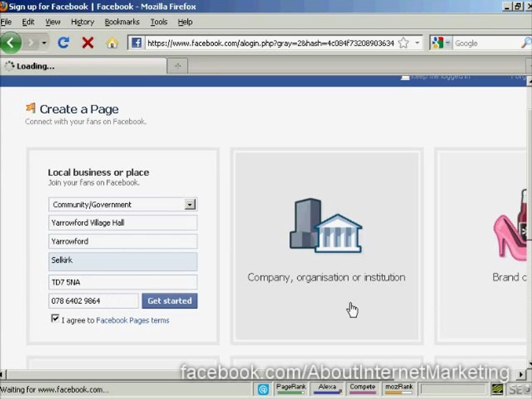
Task: Bookmark the page with the star
Action: 403,43
